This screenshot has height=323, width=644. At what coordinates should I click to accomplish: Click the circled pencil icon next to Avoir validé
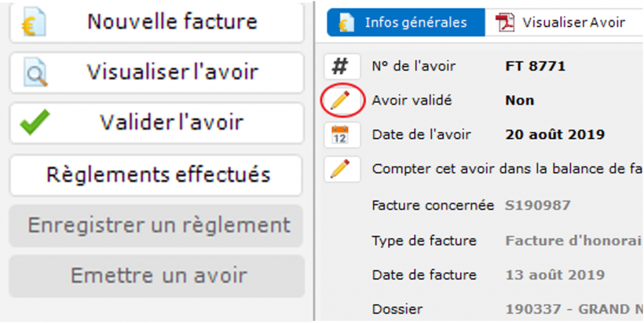click(x=341, y=101)
